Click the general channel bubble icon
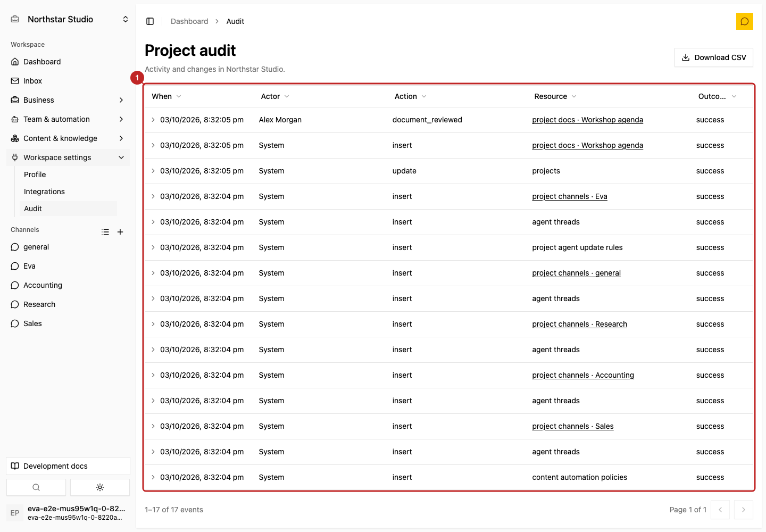The image size is (766, 532). [x=15, y=247]
